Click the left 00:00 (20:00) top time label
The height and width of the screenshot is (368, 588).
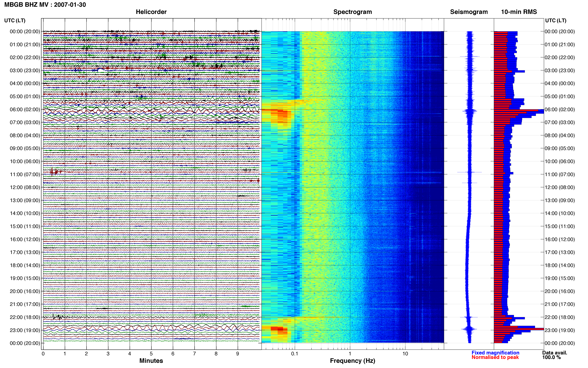click(x=25, y=32)
